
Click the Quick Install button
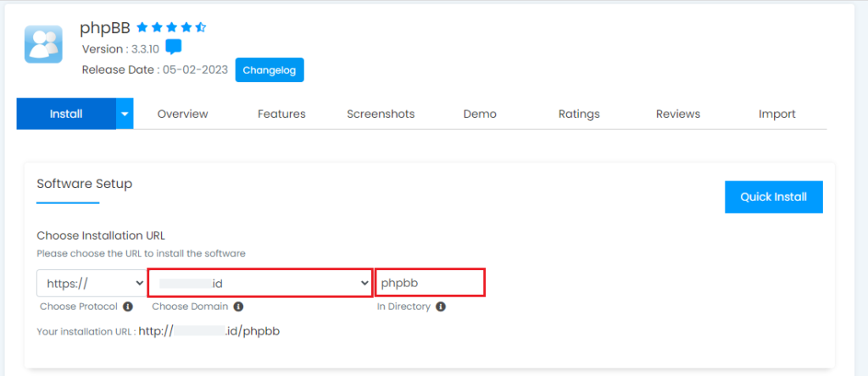point(773,196)
